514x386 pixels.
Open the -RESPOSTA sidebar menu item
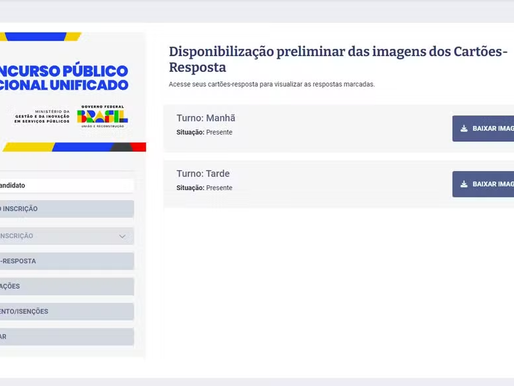(67, 261)
